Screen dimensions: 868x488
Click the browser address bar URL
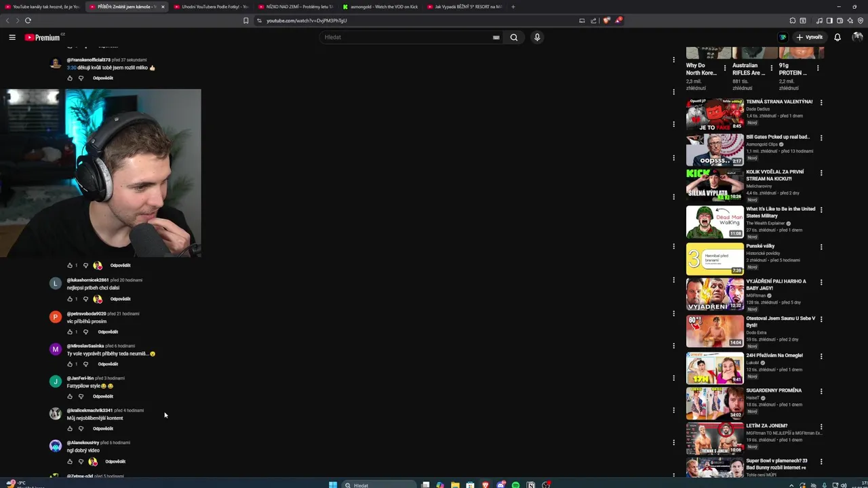pos(307,20)
